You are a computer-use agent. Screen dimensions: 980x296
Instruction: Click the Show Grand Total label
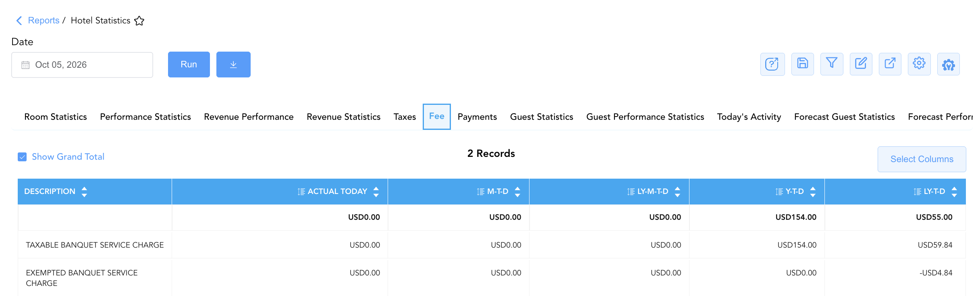68,157
